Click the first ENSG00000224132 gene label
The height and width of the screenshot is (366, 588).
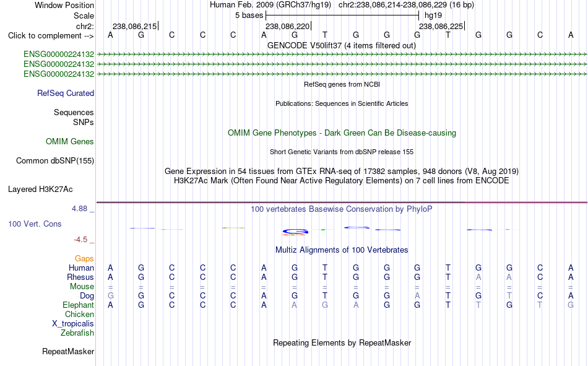59,54
